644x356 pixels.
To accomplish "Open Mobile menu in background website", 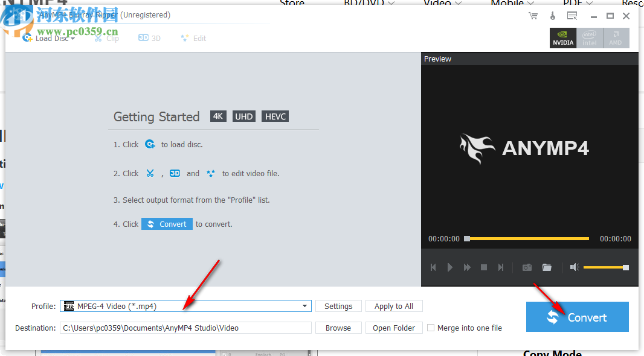I will click(x=512, y=3).
